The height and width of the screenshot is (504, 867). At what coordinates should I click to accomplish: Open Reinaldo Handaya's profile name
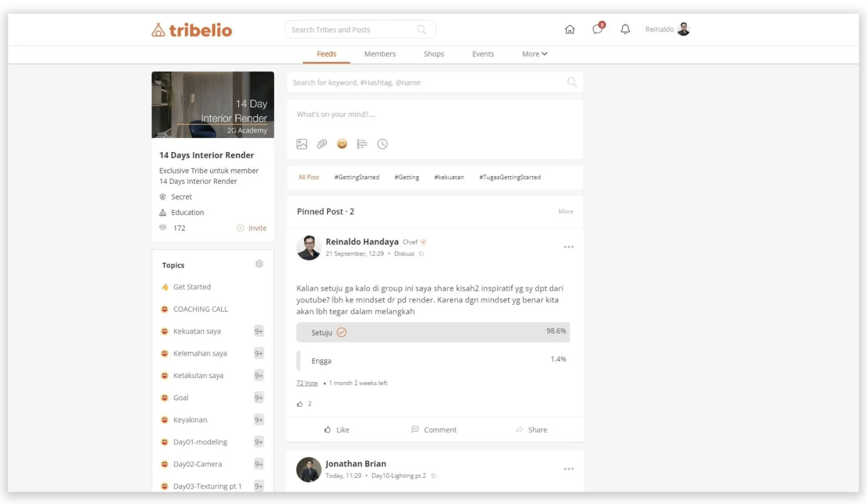click(x=362, y=242)
